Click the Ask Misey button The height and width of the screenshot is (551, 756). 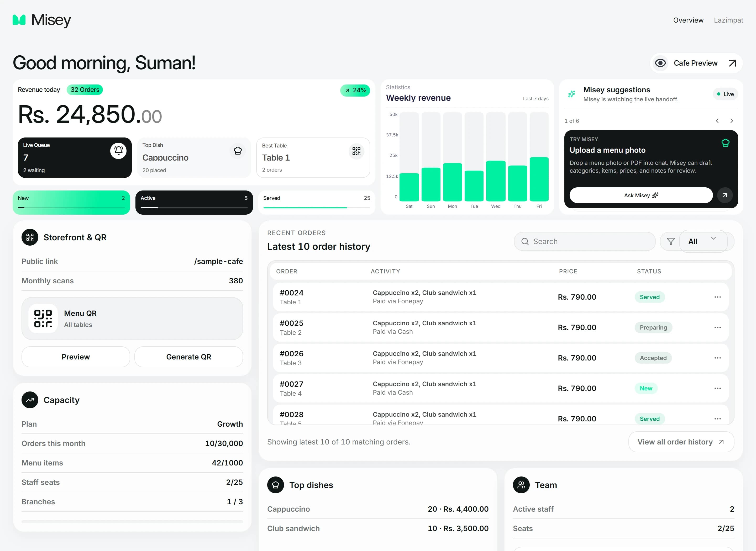(x=641, y=195)
